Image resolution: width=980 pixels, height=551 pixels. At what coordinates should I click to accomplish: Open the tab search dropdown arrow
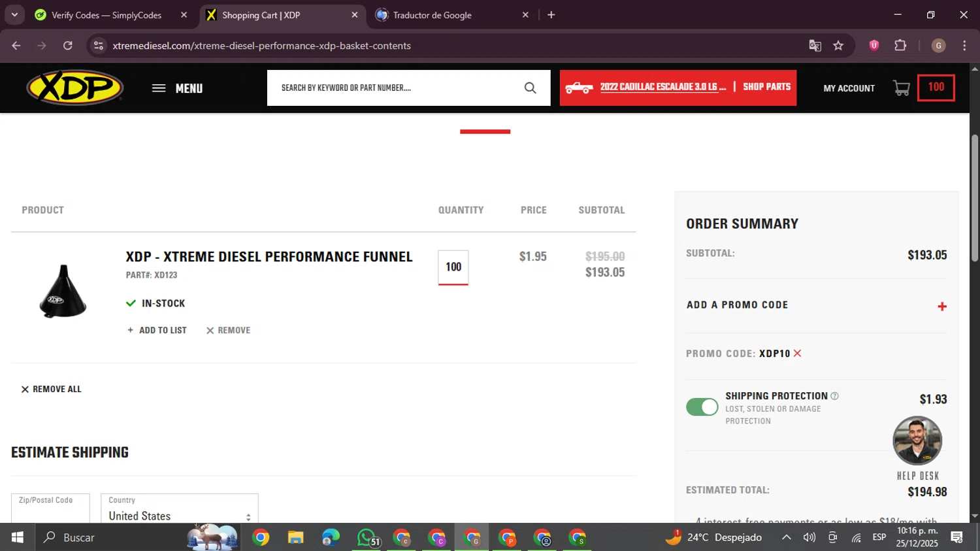pyautogui.click(x=14, y=15)
